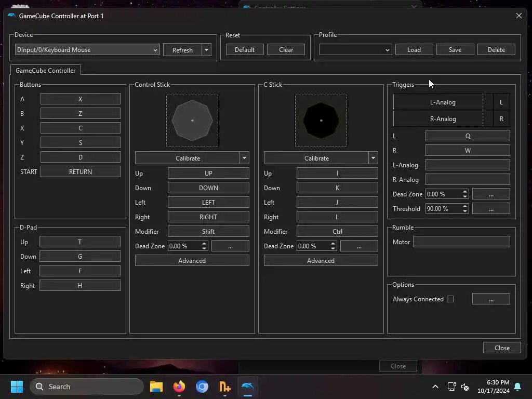Viewport: 532px width, 399px height.
Task: Click the L trigger mapping Q
Action: 468,136
